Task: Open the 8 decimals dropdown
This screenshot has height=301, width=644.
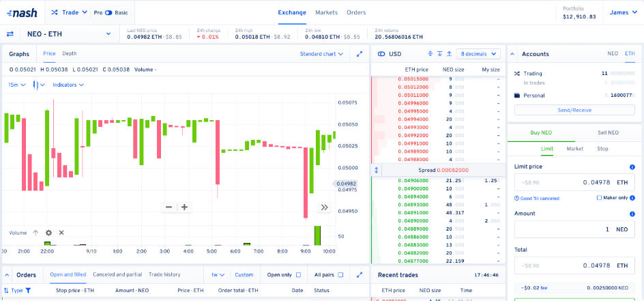Action: tap(478, 54)
